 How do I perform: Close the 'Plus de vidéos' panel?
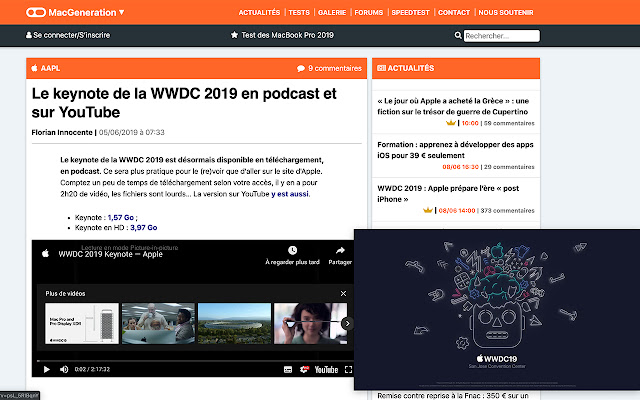pos(343,293)
